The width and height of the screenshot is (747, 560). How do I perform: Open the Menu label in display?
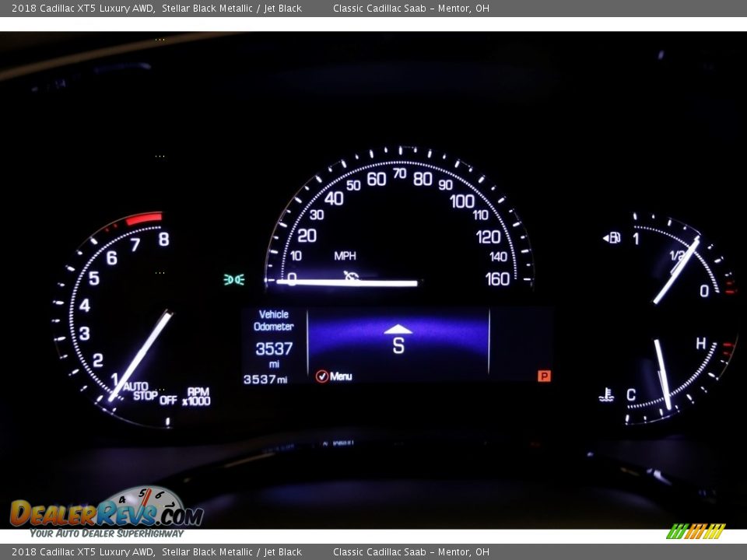(x=341, y=376)
